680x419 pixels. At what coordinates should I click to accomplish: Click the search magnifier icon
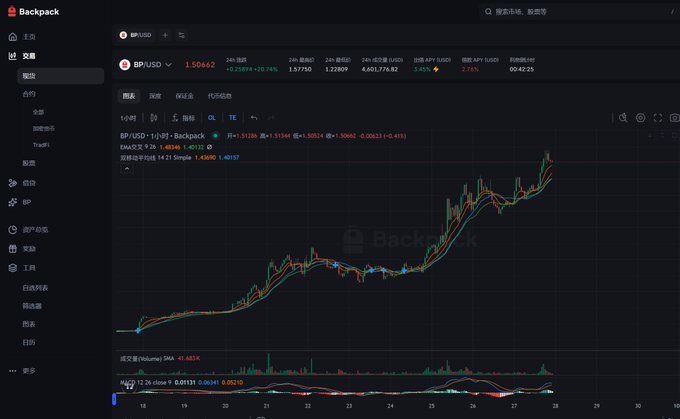pyautogui.click(x=488, y=12)
